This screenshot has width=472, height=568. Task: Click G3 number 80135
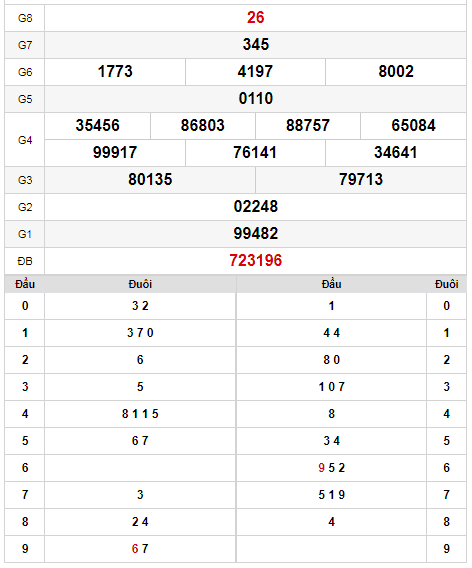(x=150, y=179)
